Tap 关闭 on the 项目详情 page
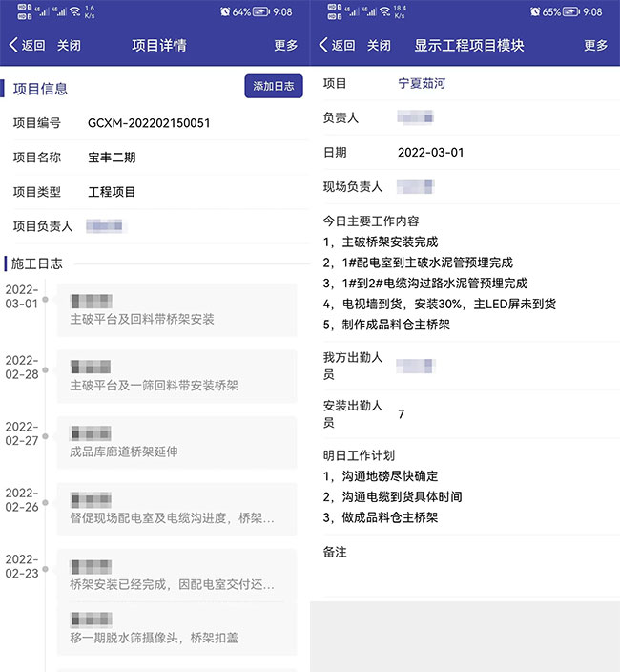This screenshot has width=620, height=672. [69, 45]
